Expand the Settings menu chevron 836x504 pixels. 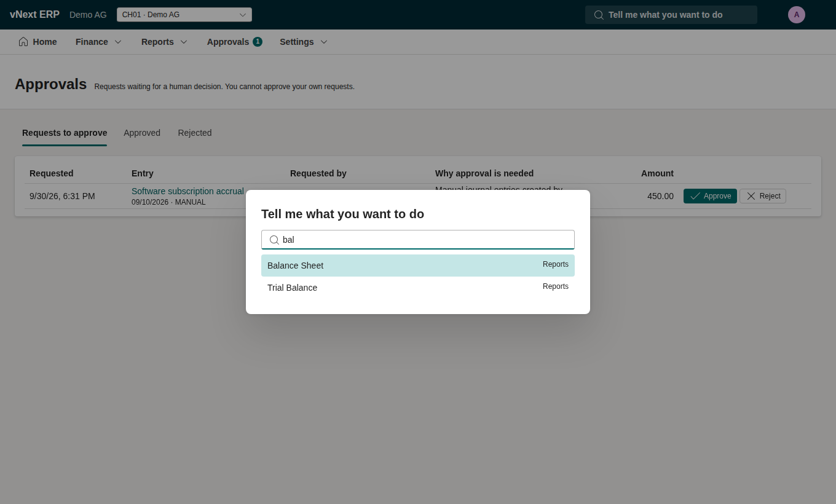pyautogui.click(x=324, y=42)
